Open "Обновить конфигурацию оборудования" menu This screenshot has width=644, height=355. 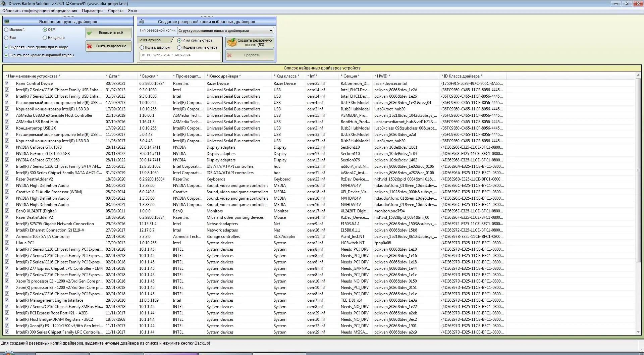click(x=40, y=11)
